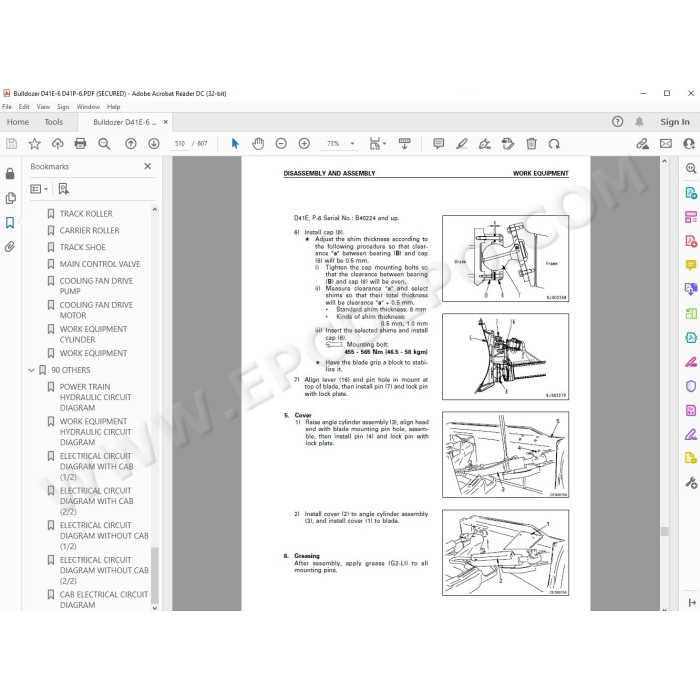Viewport: 700px width, 700px height.
Task: Rotate page with rotate icon
Action: pos(554,144)
